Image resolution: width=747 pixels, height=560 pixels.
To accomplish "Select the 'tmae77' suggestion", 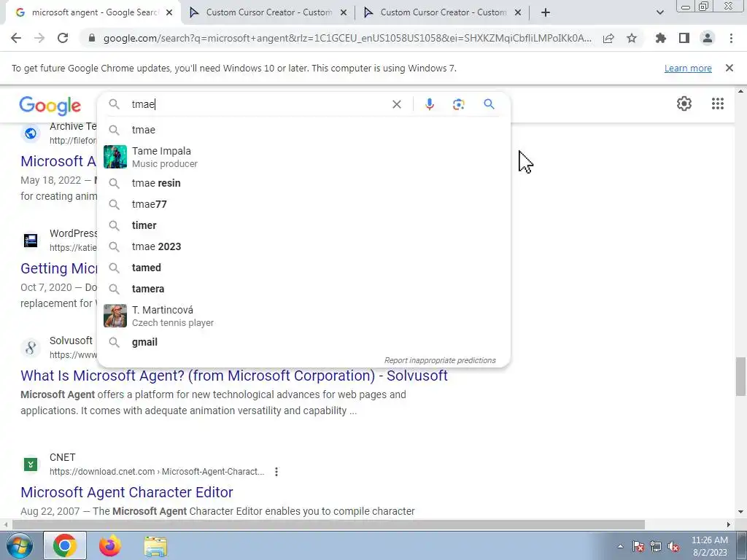I will point(303,204).
